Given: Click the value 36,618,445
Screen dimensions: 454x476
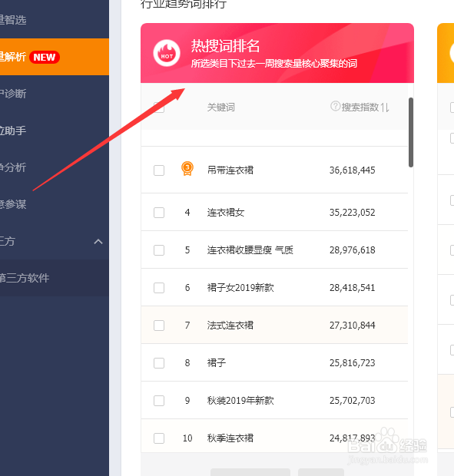Looking at the screenshot, I should point(353,170).
